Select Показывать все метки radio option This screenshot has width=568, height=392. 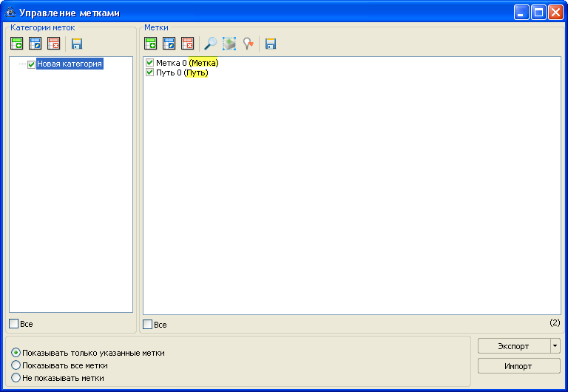16,365
